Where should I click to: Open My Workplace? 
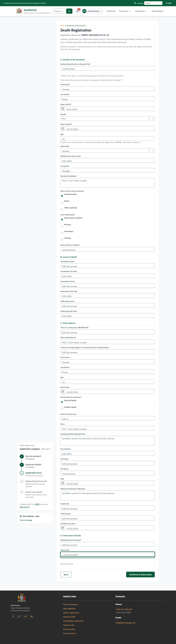[x=158, y=11]
